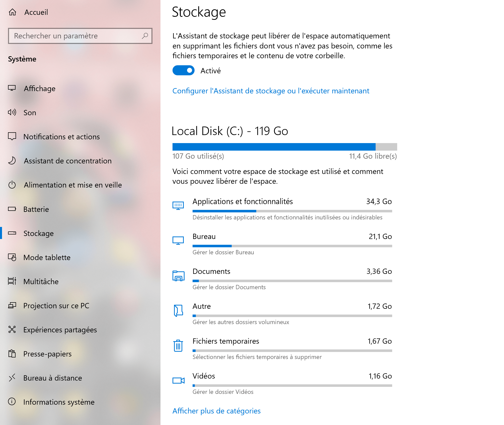Viewport: 504px width, 425px height.
Task: Click Configurer l'Assistant de stockage link
Action: (271, 90)
